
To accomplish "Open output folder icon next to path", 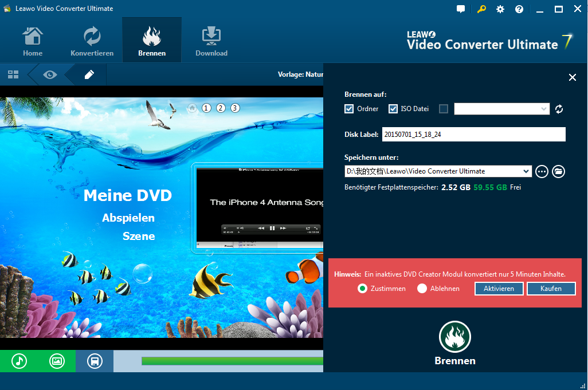I will tap(559, 171).
